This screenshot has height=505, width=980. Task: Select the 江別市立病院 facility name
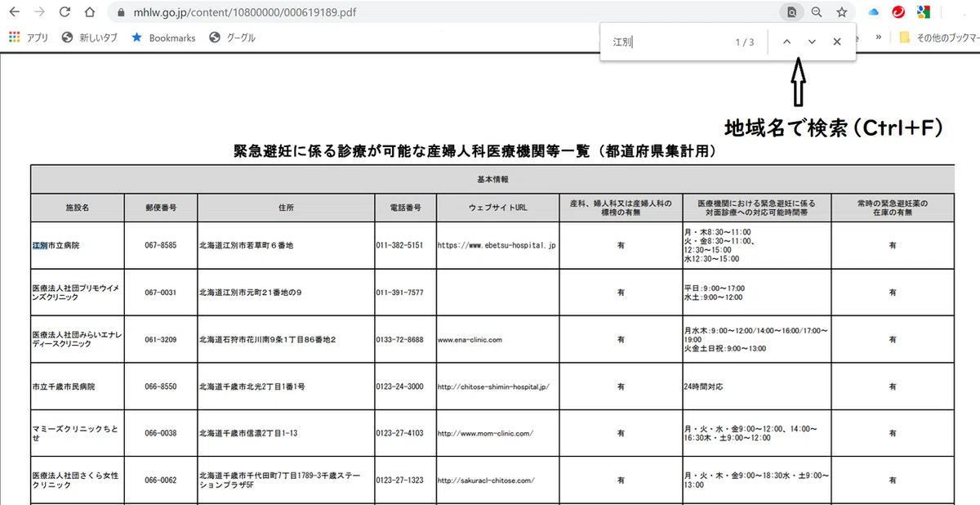pos(56,245)
